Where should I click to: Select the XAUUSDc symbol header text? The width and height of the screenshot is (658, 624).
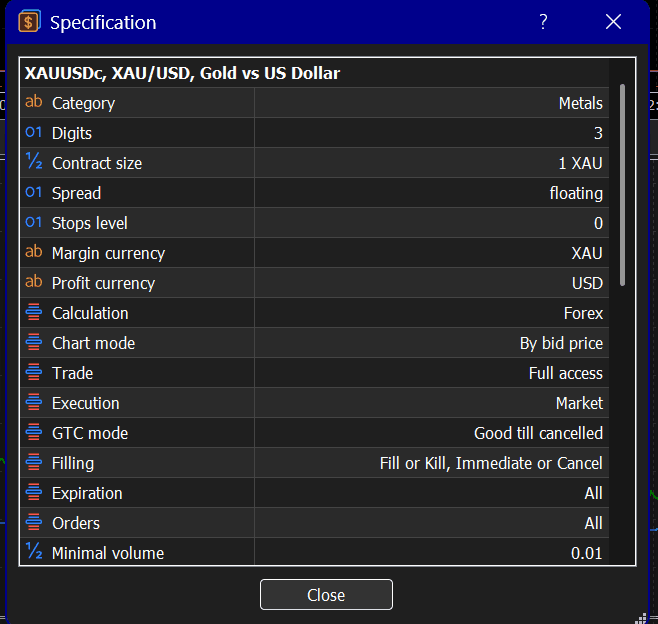pos(182,73)
